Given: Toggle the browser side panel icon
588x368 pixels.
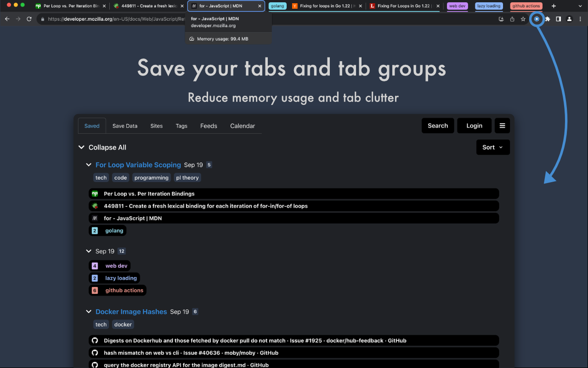Looking at the screenshot, I should pyautogui.click(x=558, y=19).
